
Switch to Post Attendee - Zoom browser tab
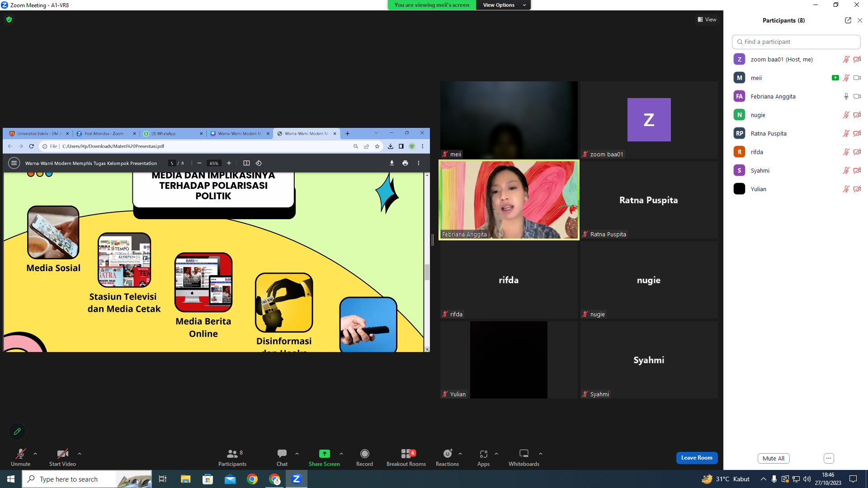pos(106,133)
